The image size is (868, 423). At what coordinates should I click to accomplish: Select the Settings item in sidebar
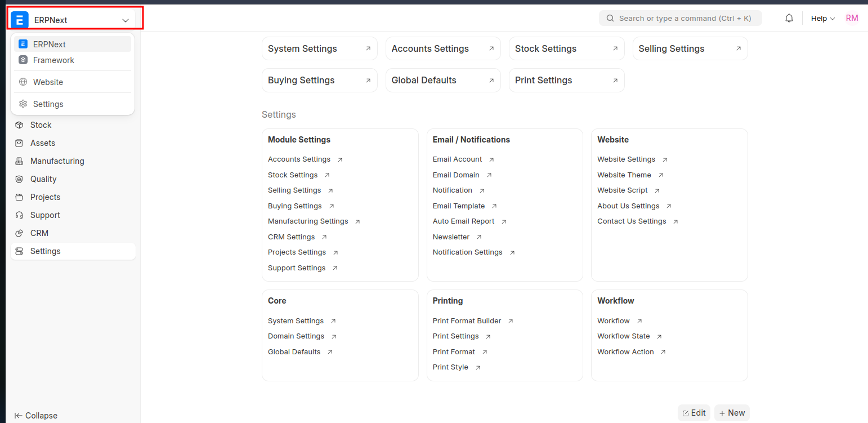pyautogui.click(x=73, y=251)
